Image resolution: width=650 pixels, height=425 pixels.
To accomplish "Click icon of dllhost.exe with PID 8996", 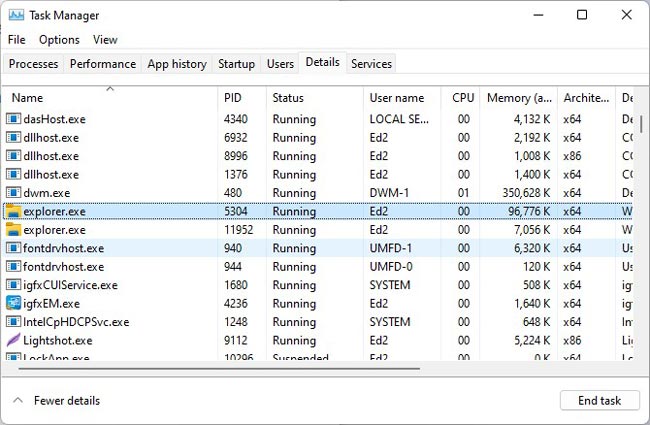I will point(13,156).
